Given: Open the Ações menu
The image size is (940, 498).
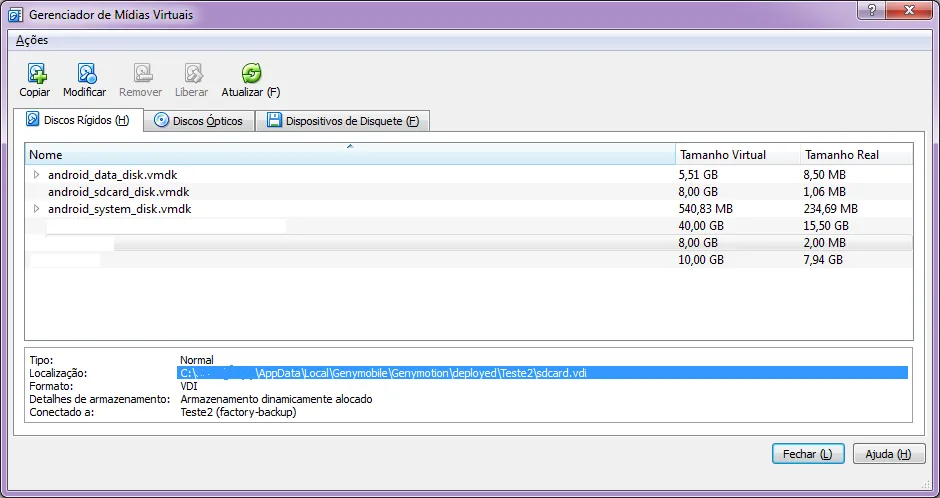Looking at the screenshot, I should (32, 40).
